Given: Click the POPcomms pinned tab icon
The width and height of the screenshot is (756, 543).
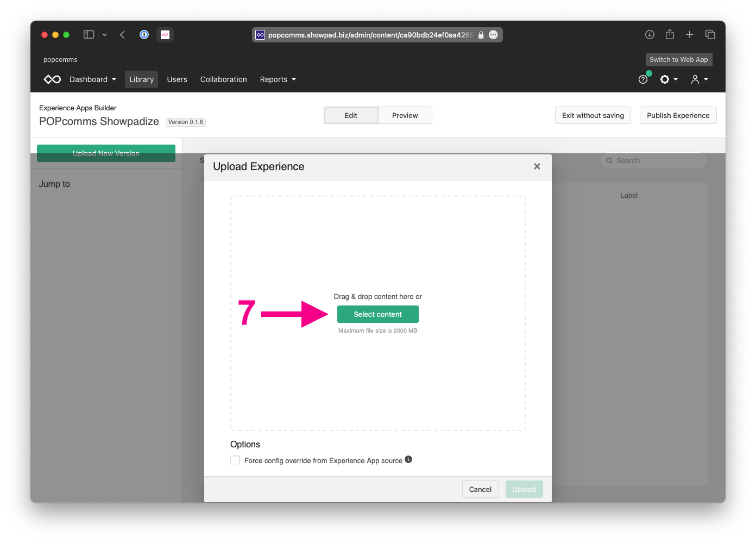Looking at the screenshot, I should tap(165, 34).
